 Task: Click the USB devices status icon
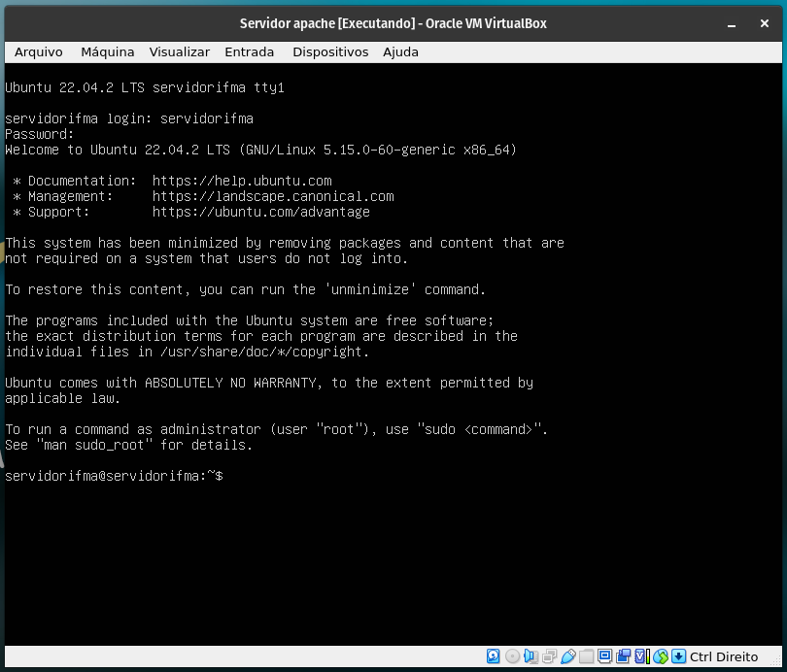point(567,656)
